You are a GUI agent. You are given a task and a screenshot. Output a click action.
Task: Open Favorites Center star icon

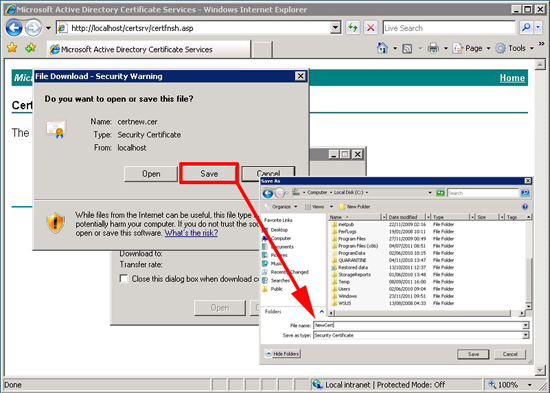pos(12,48)
